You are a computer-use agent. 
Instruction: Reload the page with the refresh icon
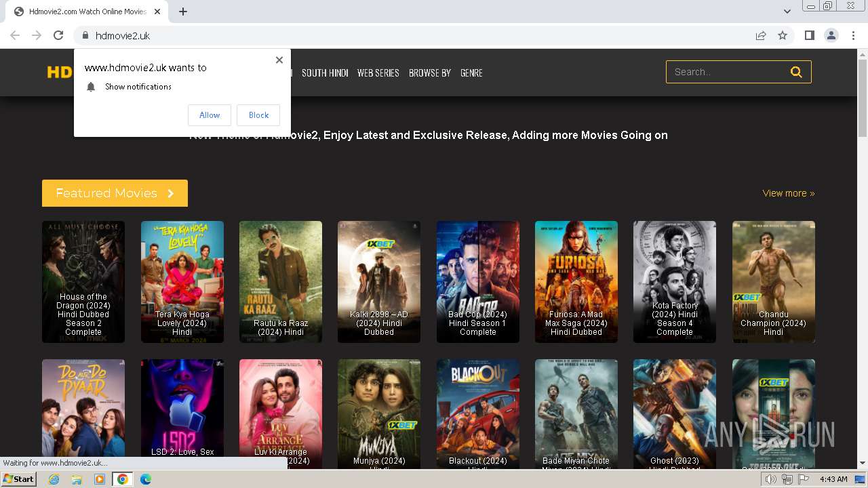tap(58, 35)
